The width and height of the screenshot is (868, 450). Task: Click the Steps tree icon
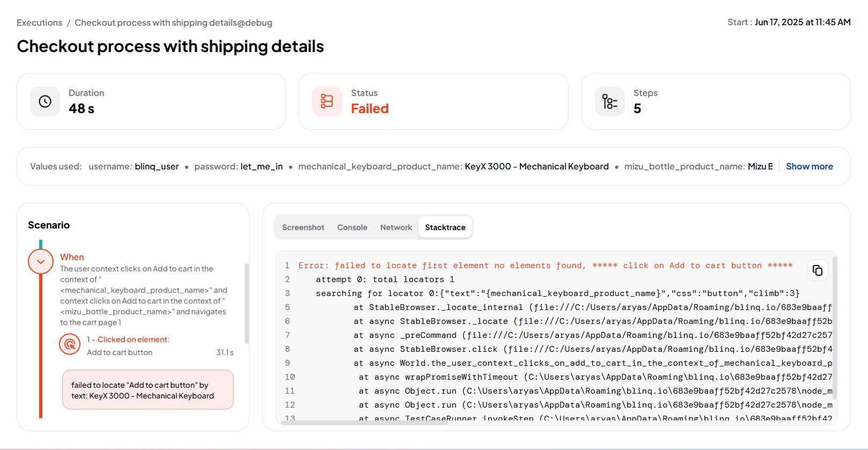click(609, 101)
